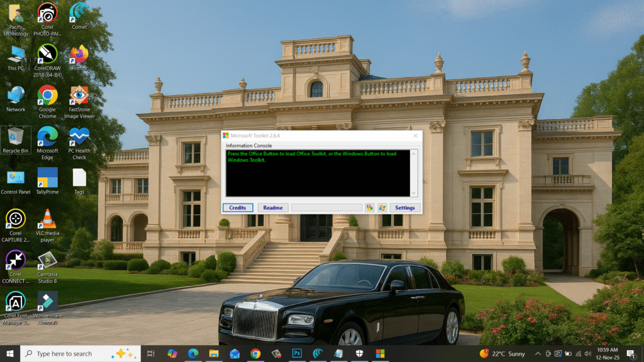Click the Windows button to load Windows Toolkit
644x362 pixels.
click(x=382, y=207)
